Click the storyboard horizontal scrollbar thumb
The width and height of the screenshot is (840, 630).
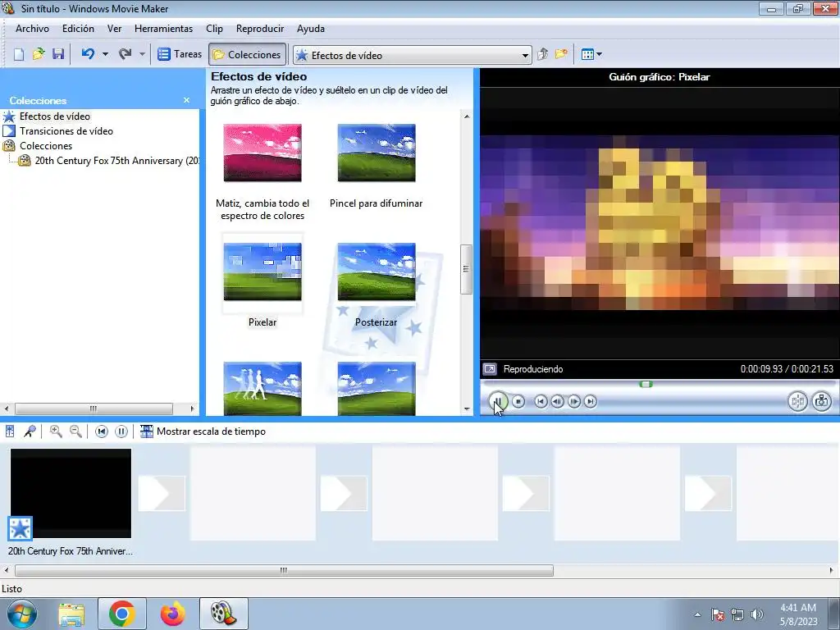click(284, 571)
